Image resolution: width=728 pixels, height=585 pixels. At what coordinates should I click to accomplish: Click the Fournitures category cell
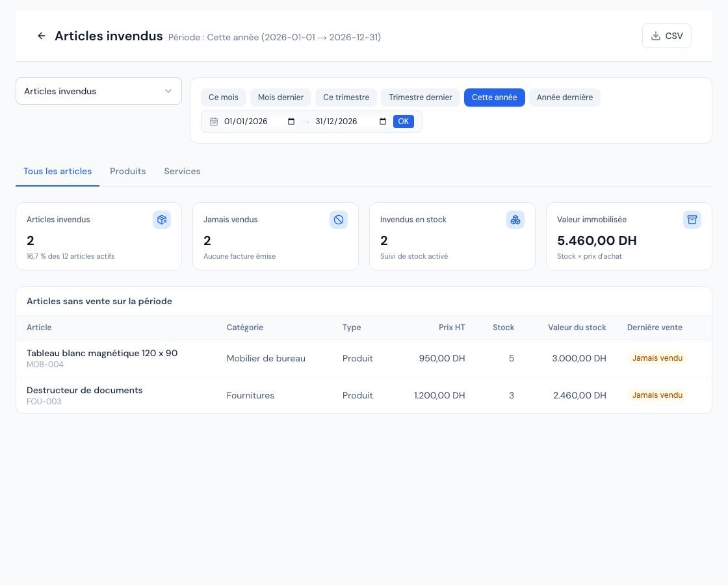tap(250, 396)
